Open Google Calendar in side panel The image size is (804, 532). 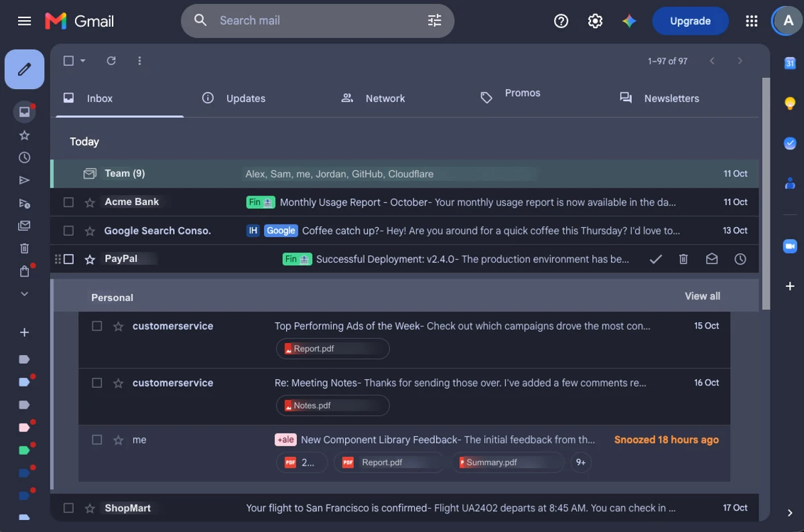click(x=790, y=64)
